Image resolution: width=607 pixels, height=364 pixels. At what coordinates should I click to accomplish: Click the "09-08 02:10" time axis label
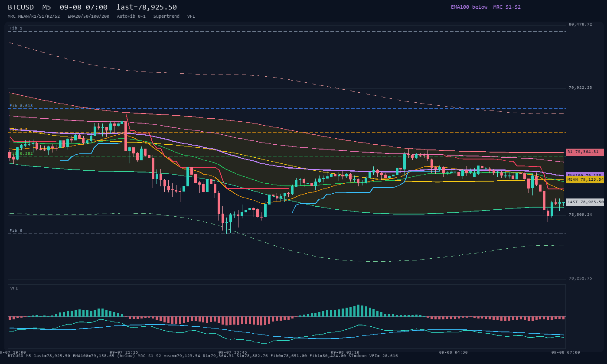345,352
